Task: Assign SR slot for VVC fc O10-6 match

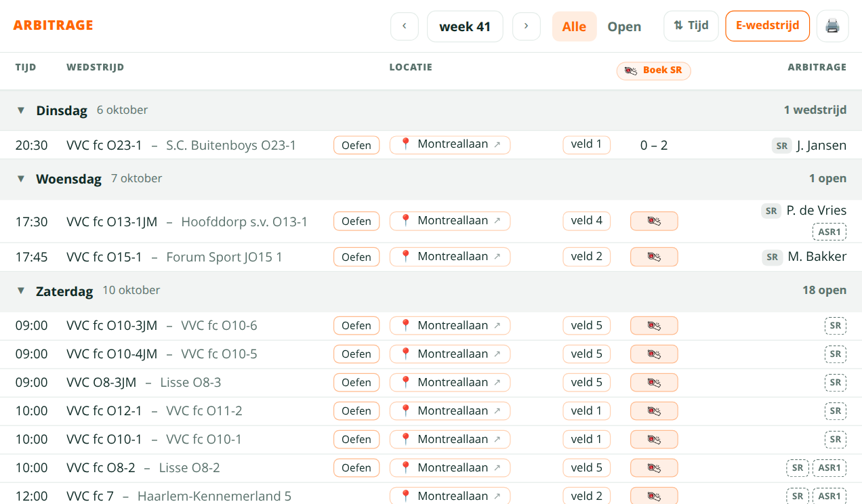Action: click(x=836, y=326)
